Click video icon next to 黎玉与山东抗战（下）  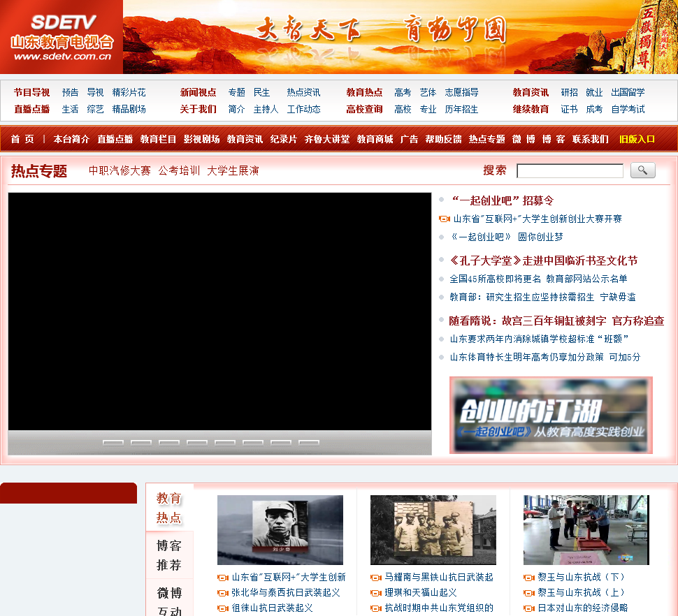(529, 577)
